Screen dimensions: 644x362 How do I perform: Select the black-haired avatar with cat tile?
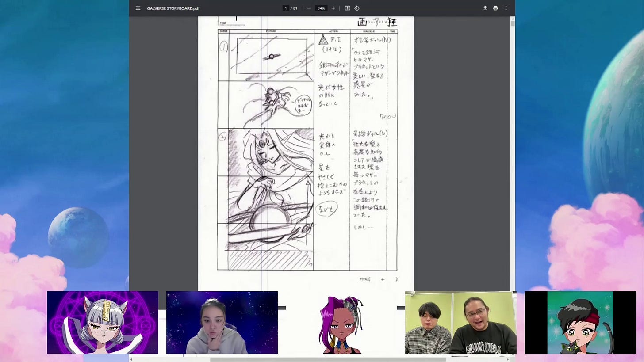(x=580, y=323)
